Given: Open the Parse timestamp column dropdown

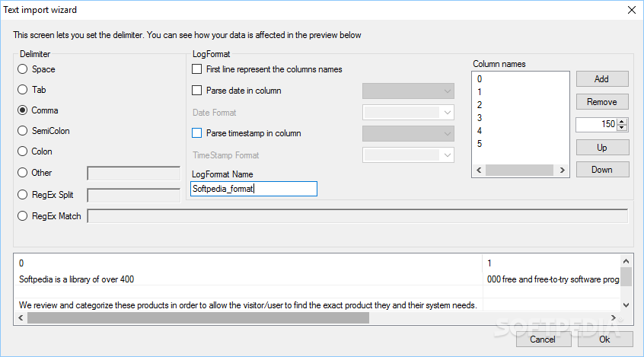Looking at the screenshot, I should 408,134.
